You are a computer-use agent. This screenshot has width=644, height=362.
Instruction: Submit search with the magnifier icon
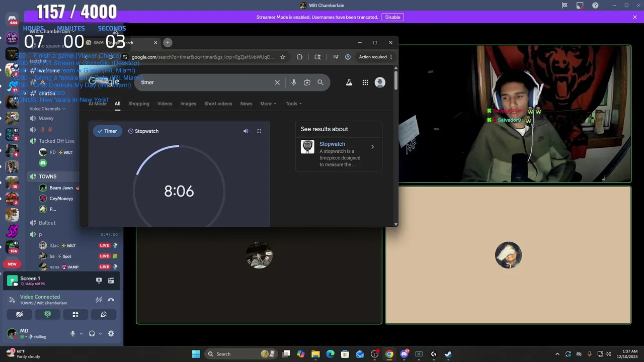pyautogui.click(x=320, y=82)
